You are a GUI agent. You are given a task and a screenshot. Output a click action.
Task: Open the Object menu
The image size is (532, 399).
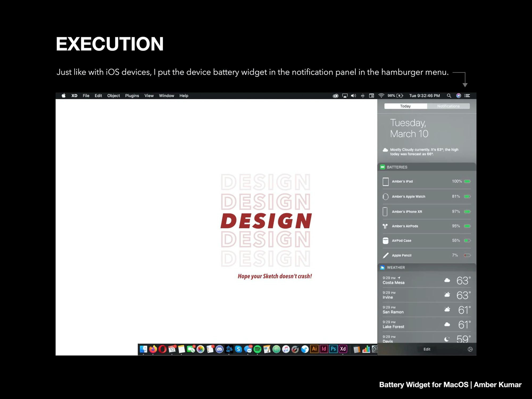pos(114,96)
